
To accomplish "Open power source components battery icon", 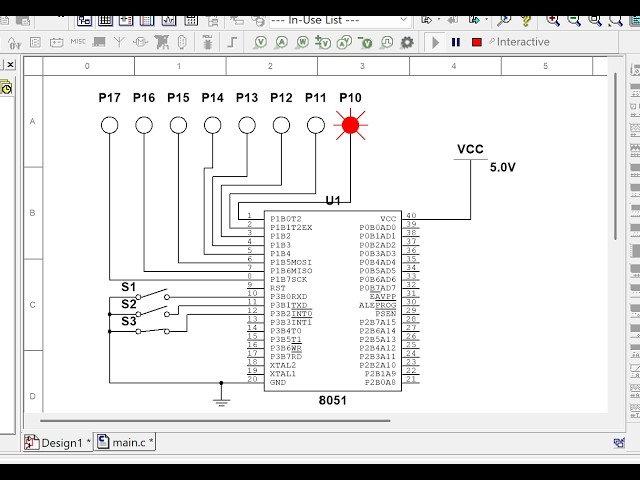I will tap(56, 42).
